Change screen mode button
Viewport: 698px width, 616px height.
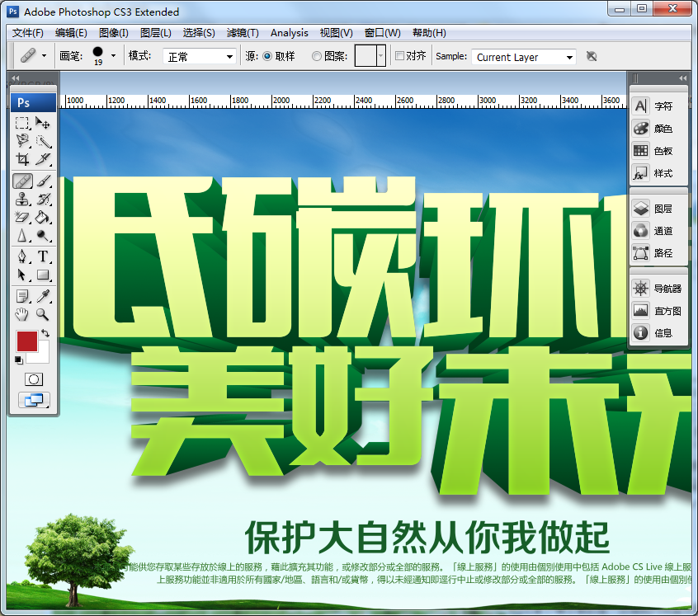34,400
